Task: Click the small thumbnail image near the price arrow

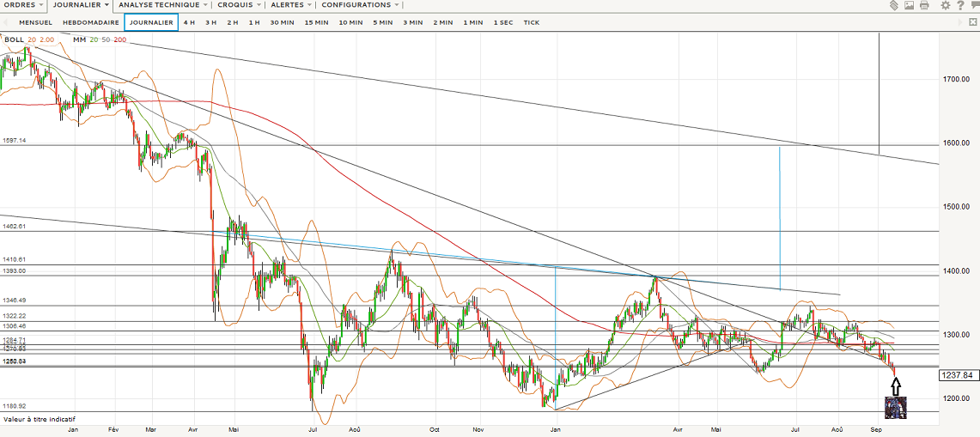Action: pos(896,407)
